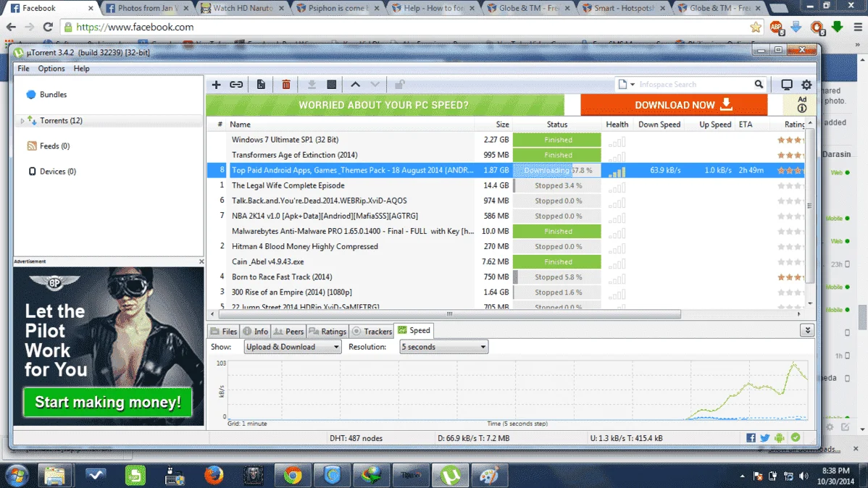This screenshot has height=488, width=868.
Task: Open the Remote monitor icon
Action: 787,85
